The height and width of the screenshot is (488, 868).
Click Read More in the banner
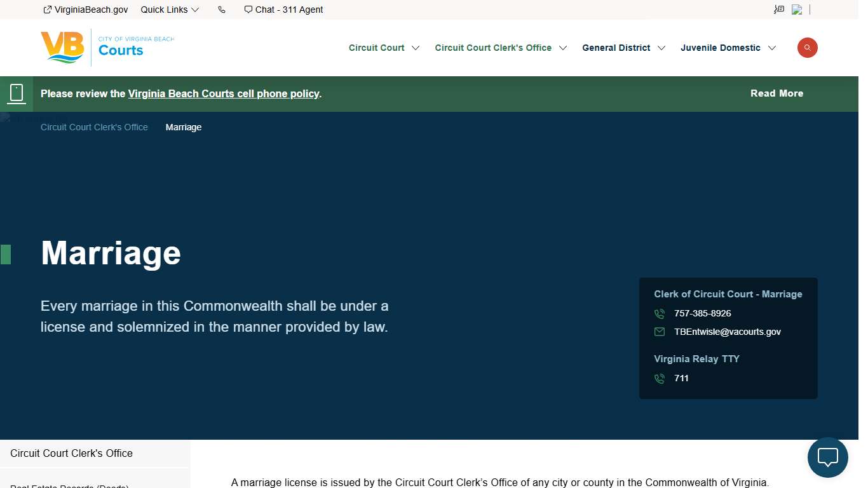776,93
